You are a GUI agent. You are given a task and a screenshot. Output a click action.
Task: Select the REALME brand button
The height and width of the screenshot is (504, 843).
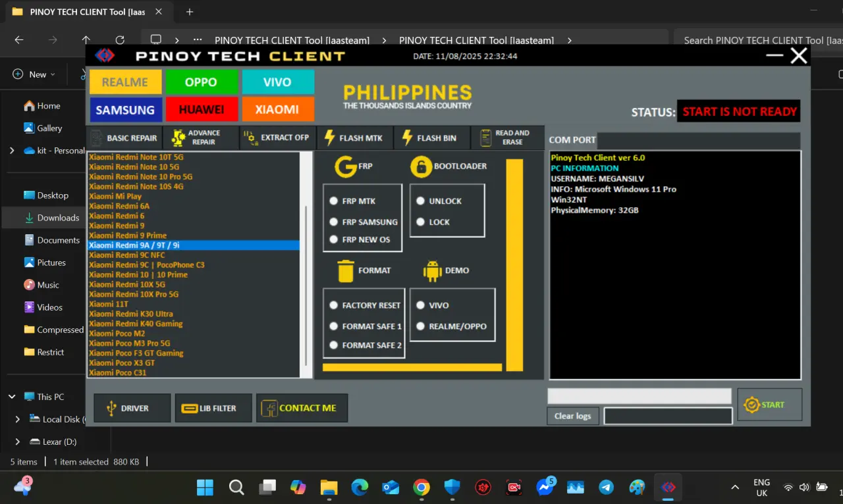point(125,82)
